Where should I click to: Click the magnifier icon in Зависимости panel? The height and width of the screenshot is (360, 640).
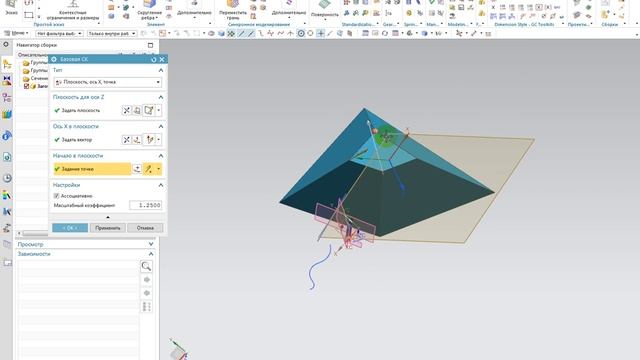pyautogui.click(x=146, y=267)
